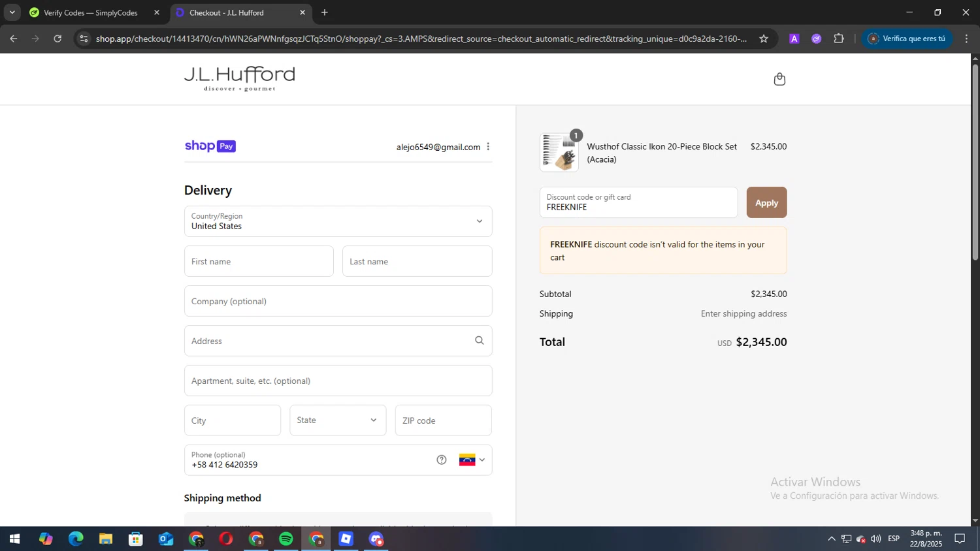
Task: Launch Copilot from the taskbar
Action: 45,539
